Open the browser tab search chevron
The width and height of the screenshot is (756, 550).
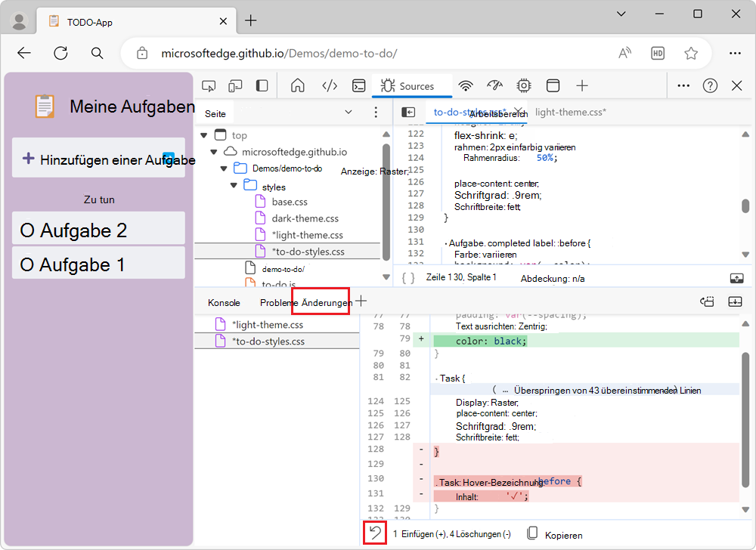(621, 14)
